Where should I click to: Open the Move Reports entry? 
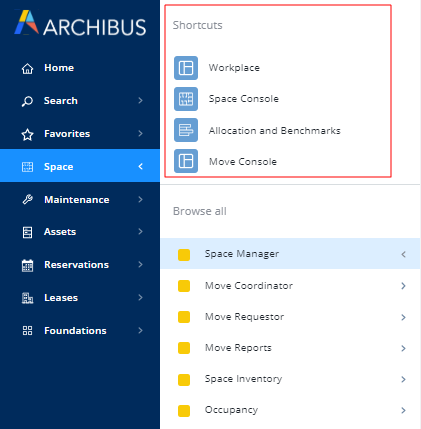290,348
